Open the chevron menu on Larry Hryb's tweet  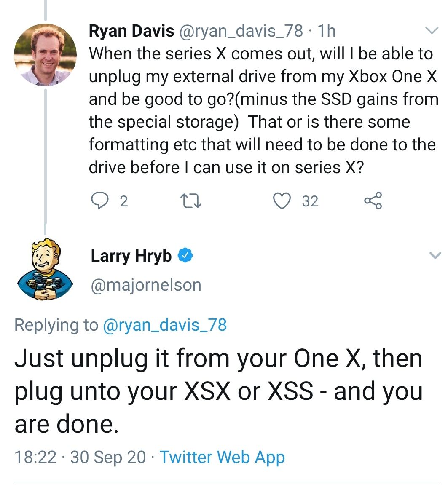pos(435,255)
